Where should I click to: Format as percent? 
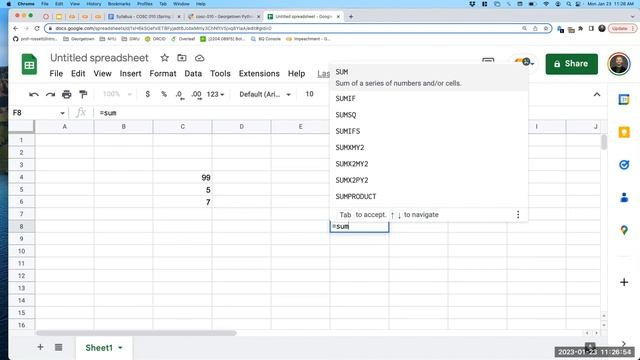[x=164, y=94]
